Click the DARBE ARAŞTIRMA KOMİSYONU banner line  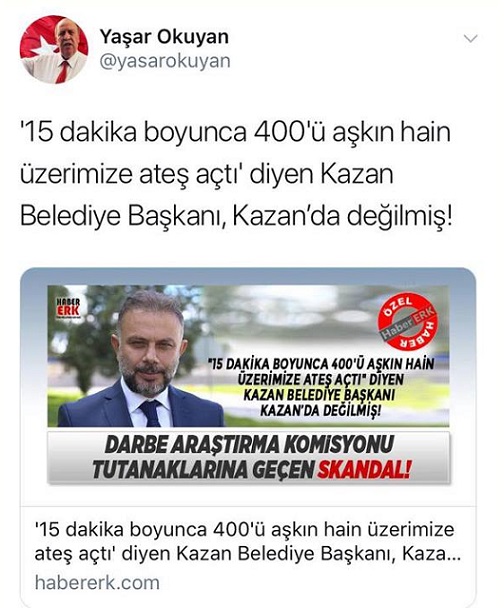click(x=249, y=445)
